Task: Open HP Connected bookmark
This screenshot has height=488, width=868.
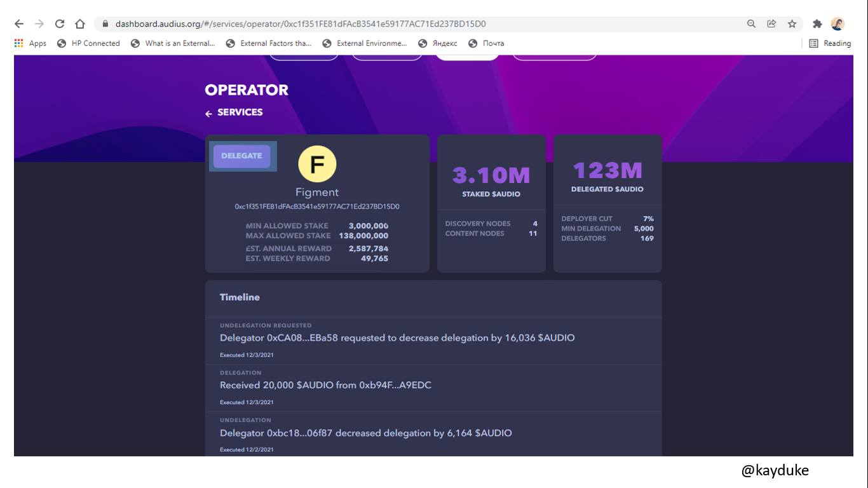Action: pos(88,43)
